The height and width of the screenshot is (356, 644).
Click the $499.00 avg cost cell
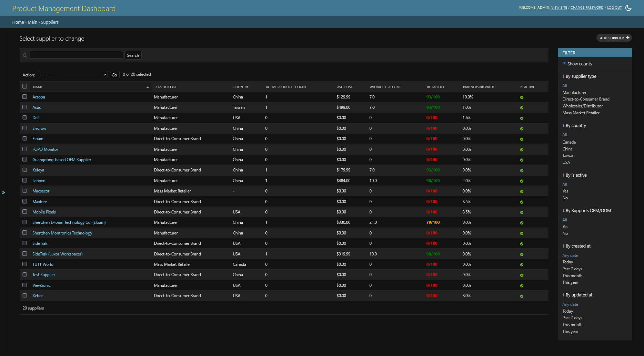pos(343,107)
